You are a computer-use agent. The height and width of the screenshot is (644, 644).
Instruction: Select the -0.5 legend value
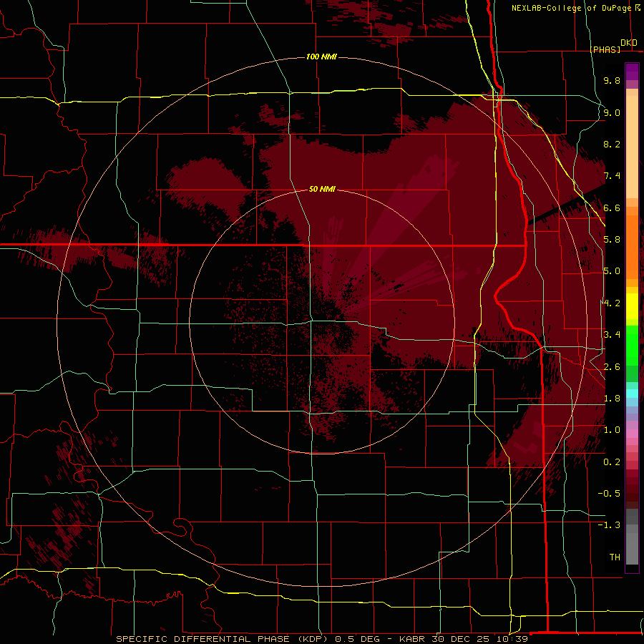609,494
